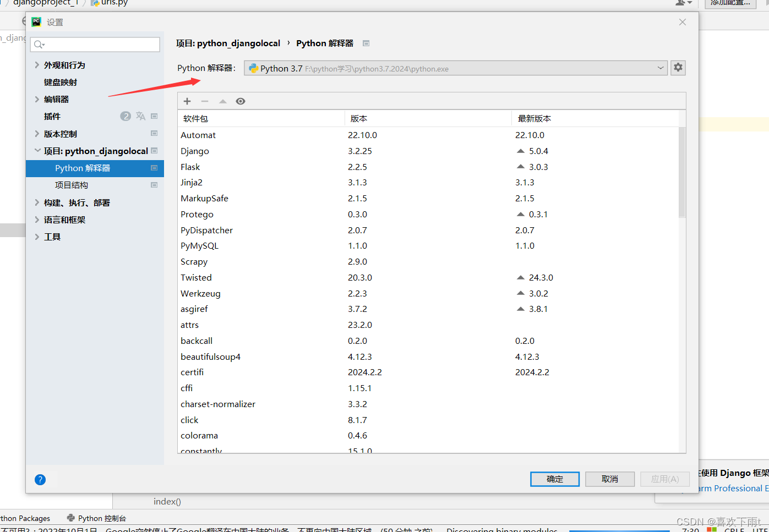Click the upgrade arrow next to Werkzeug 3.0.2
The image size is (769, 532).
[521, 293]
